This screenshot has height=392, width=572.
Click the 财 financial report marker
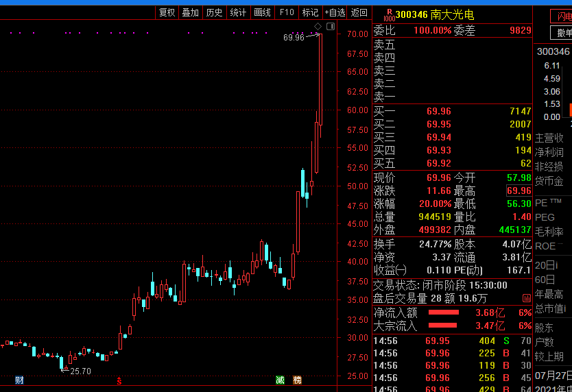(19, 380)
